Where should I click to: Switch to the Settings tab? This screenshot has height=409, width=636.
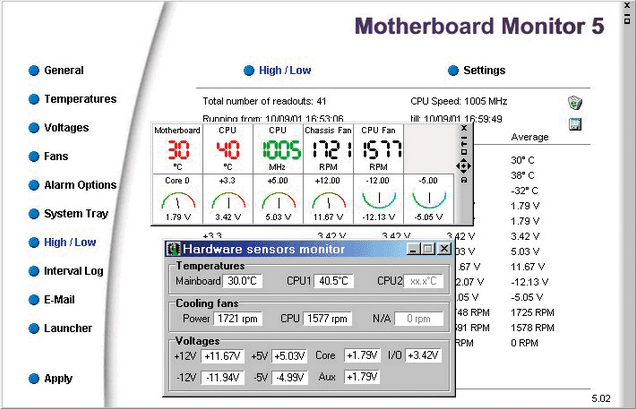tap(477, 70)
